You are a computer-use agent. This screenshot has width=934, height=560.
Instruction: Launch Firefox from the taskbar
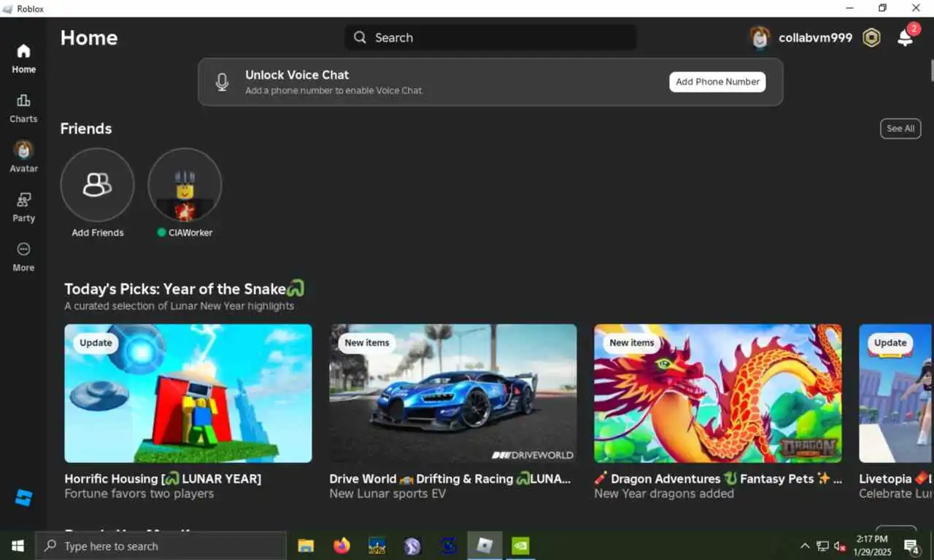341,545
